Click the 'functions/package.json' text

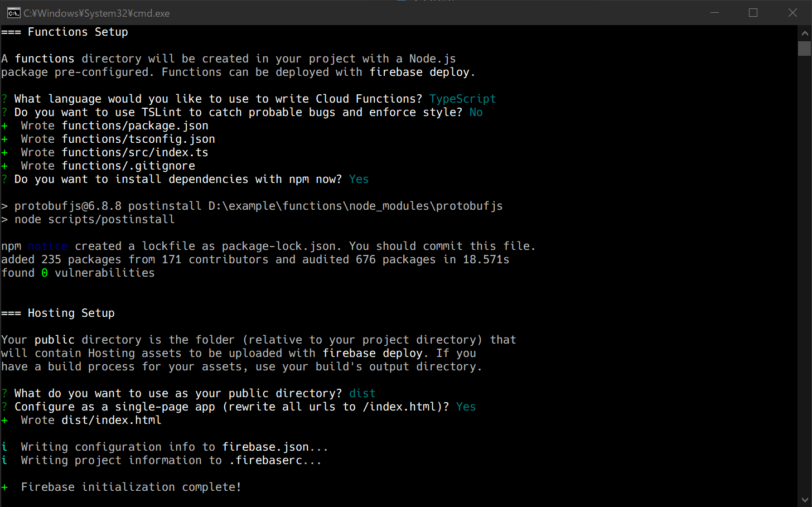pyautogui.click(x=135, y=125)
